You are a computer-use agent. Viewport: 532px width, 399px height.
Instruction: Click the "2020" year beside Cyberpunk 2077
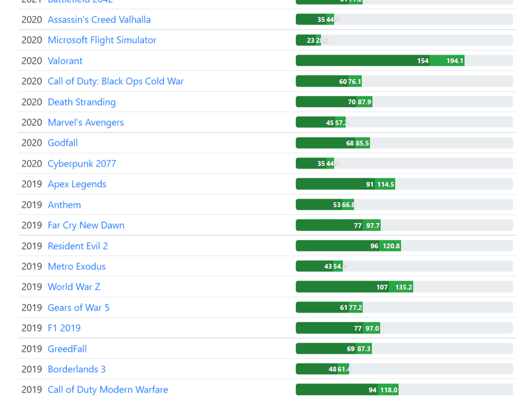pos(32,163)
